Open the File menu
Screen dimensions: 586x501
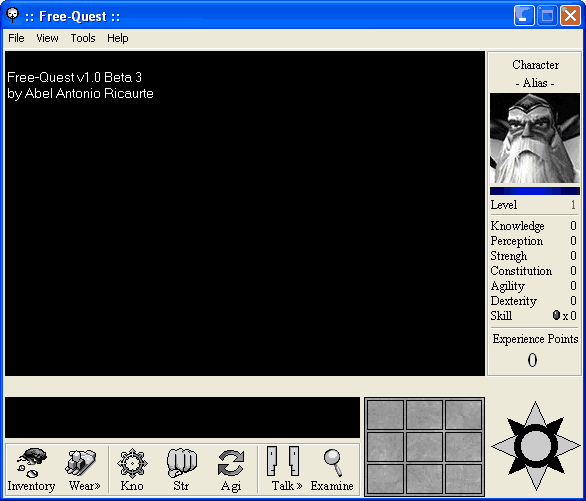[16, 38]
